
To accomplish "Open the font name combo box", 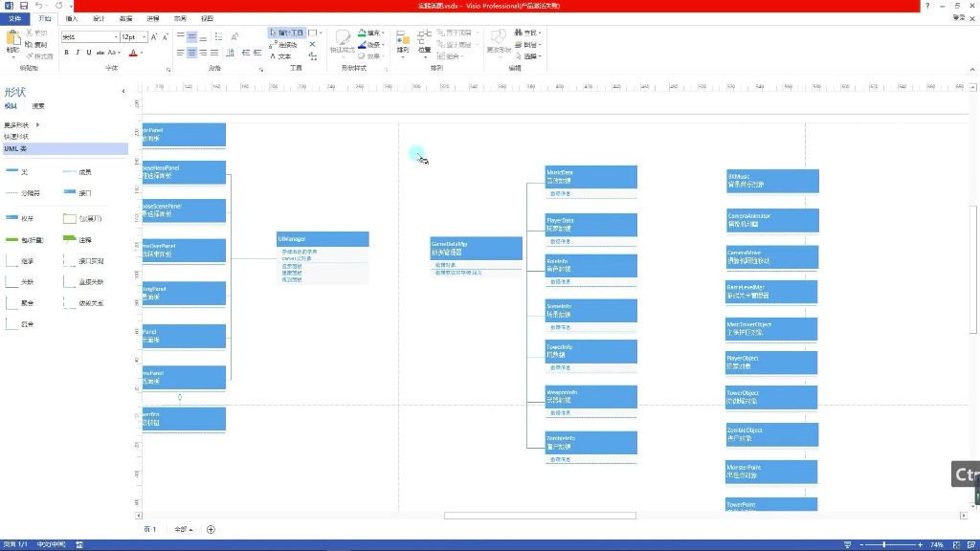I will tap(89, 37).
